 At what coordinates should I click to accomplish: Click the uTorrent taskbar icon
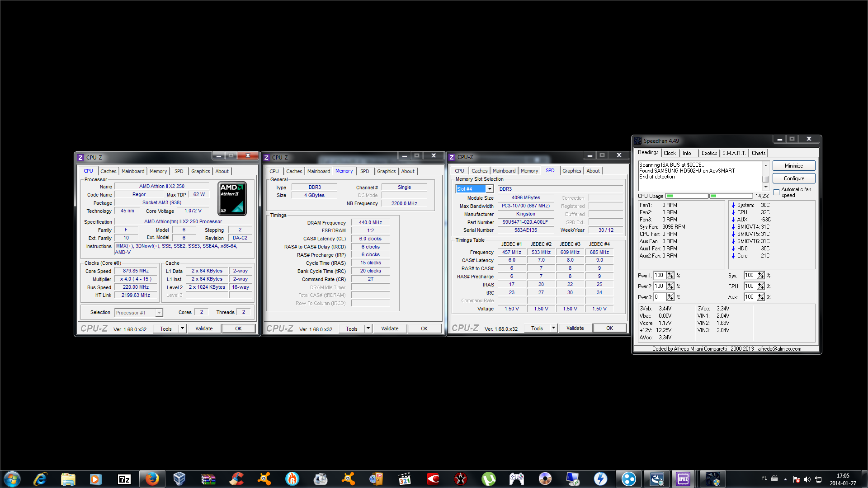coord(488,479)
